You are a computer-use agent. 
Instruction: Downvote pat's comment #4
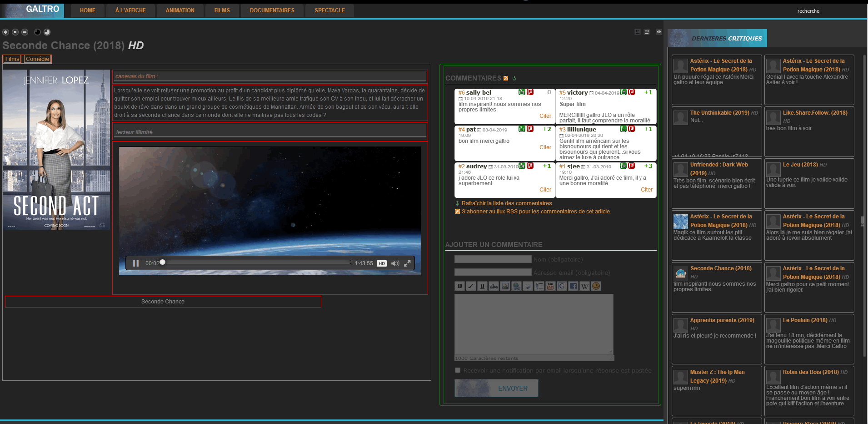[530, 129]
